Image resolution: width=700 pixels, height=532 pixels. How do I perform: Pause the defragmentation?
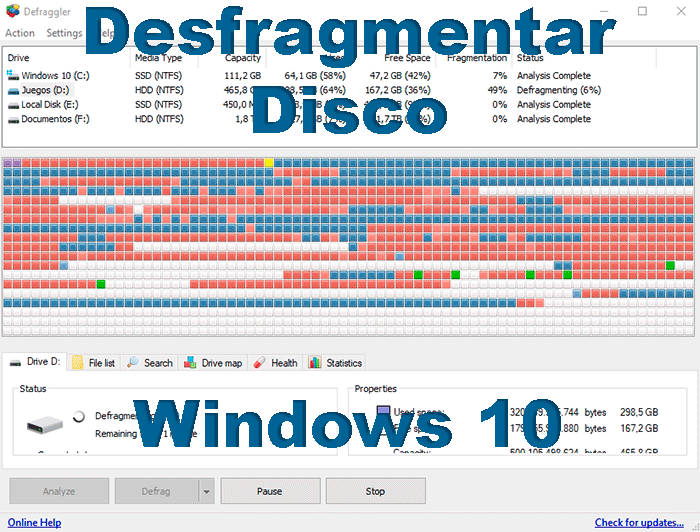pyautogui.click(x=270, y=491)
